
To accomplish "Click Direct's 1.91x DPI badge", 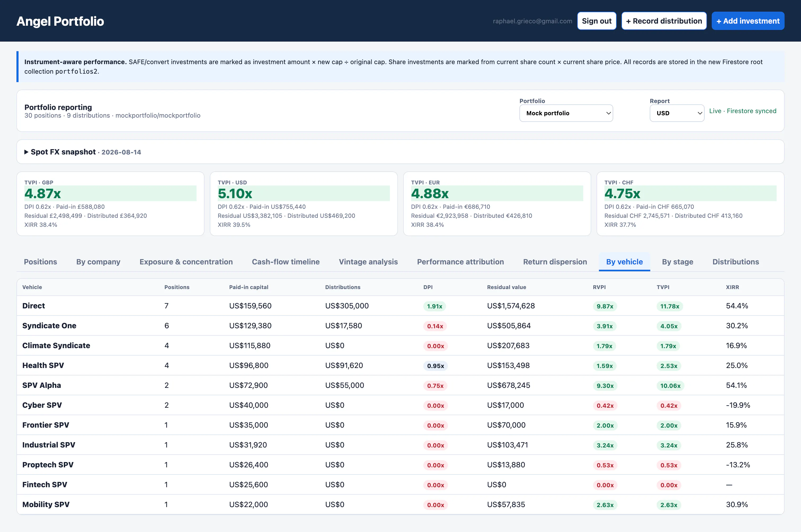I will pyautogui.click(x=434, y=306).
